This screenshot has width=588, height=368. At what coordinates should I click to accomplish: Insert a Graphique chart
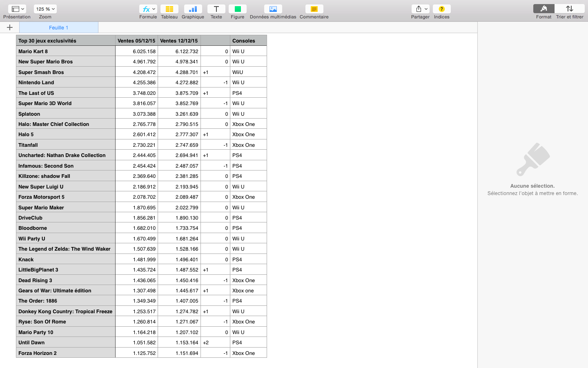pos(193,9)
